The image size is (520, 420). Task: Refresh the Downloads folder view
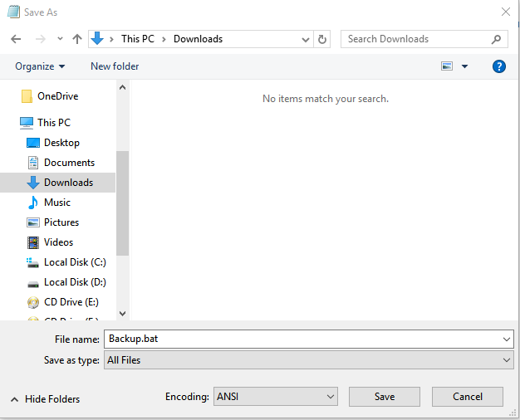[321, 40]
